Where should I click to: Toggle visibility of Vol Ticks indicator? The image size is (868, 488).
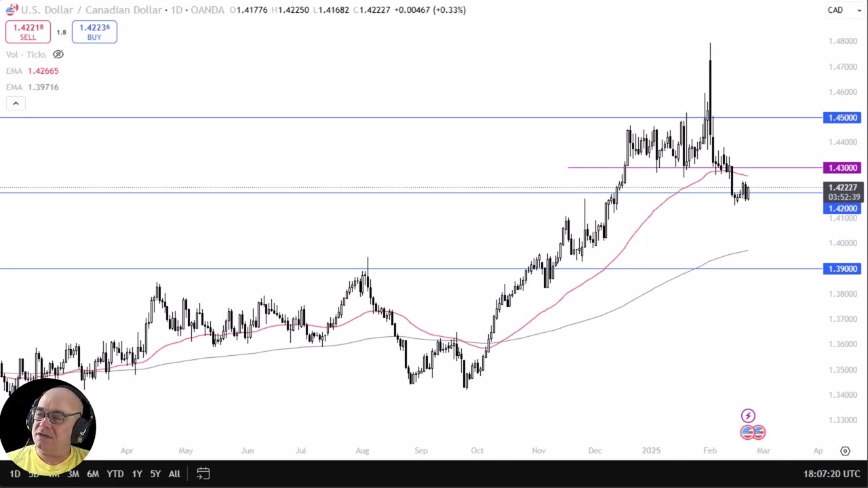coord(58,54)
